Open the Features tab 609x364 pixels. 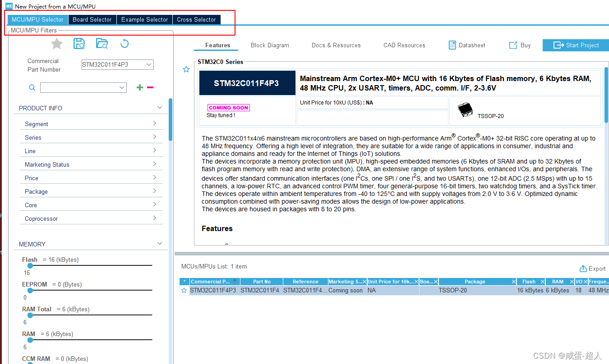point(218,45)
